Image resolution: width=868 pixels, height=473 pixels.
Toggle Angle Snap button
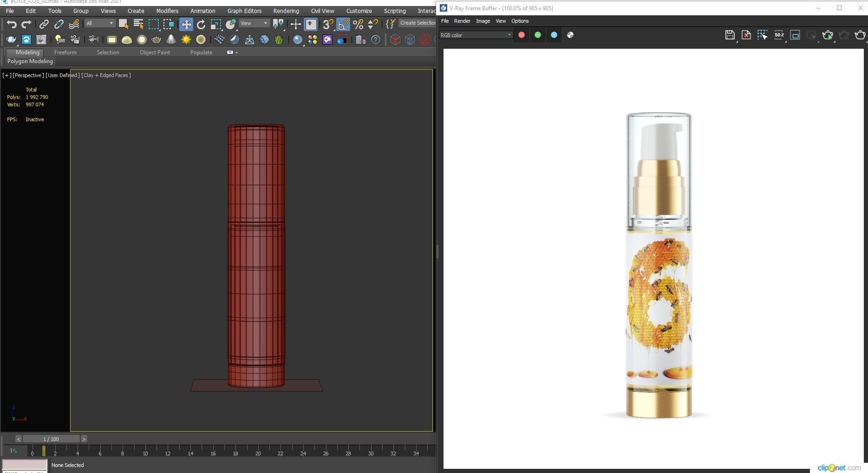point(343,24)
